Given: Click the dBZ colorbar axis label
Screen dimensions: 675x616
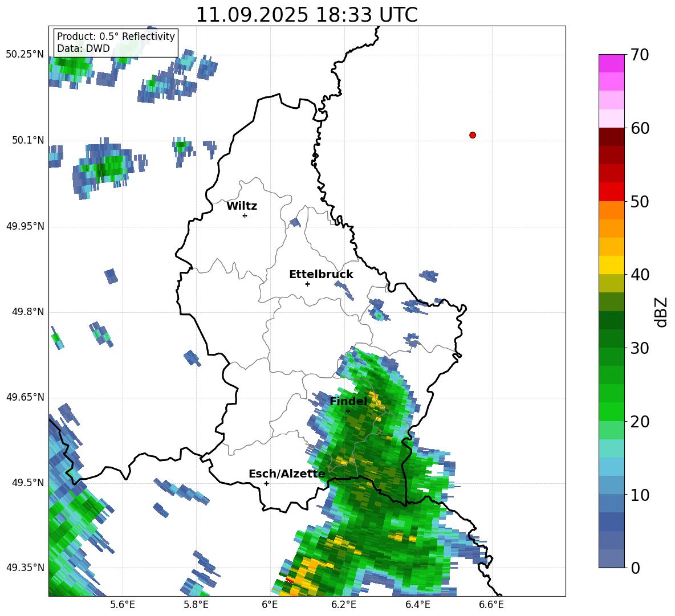Looking at the screenshot, I should (661, 312).
